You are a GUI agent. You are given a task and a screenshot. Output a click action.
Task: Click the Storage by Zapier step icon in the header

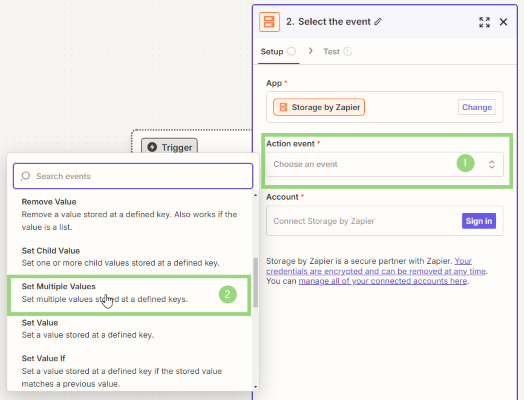coord(269,22)
